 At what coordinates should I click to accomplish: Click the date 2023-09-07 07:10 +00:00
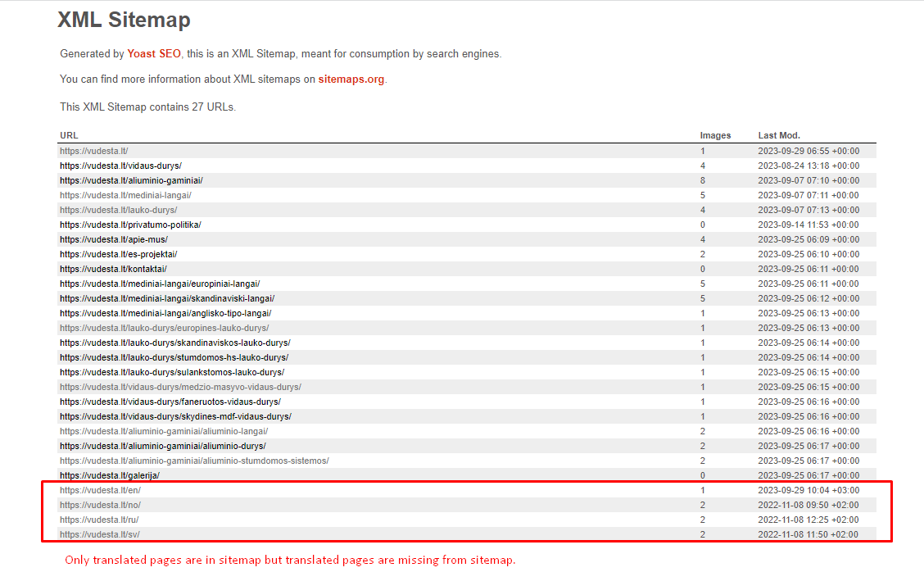(x=808, y=180)
